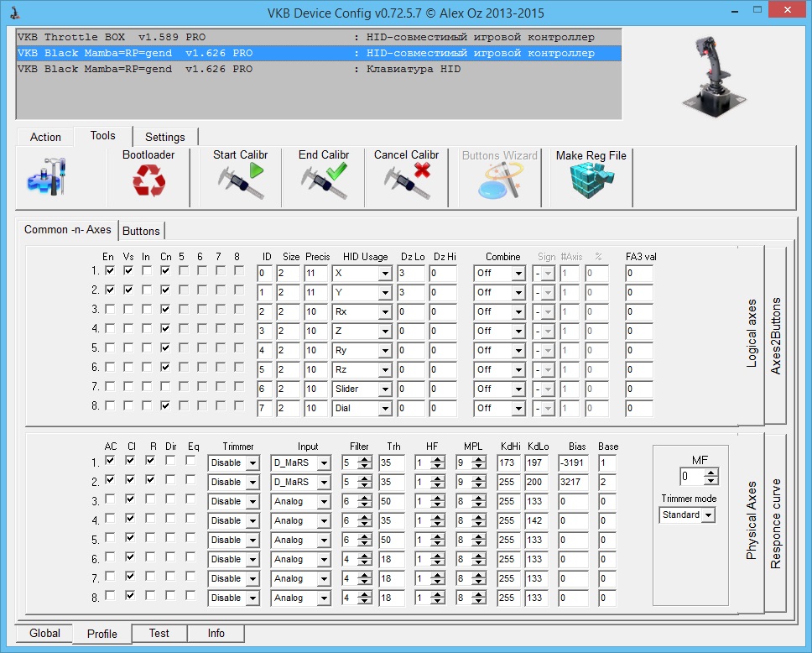Increase Filter value for physical axis 1

(365, 460)
